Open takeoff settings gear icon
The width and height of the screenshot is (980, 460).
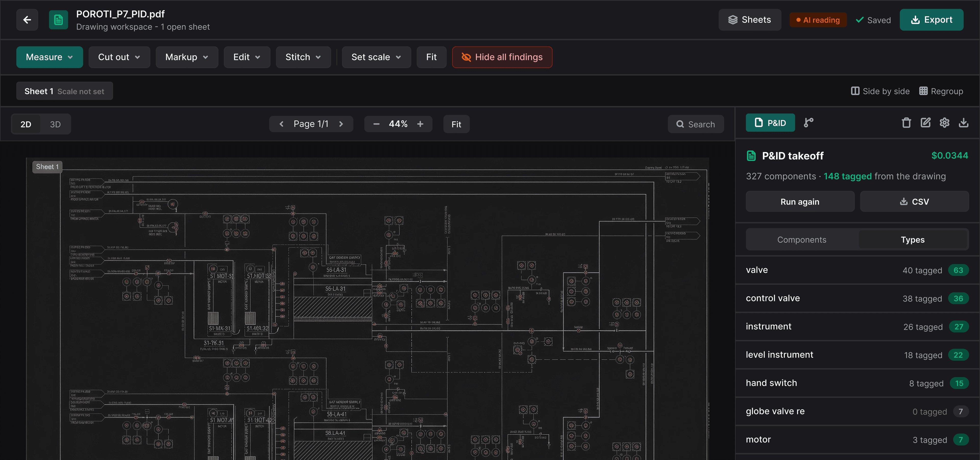pyautogui.click(x=944, y=123)
